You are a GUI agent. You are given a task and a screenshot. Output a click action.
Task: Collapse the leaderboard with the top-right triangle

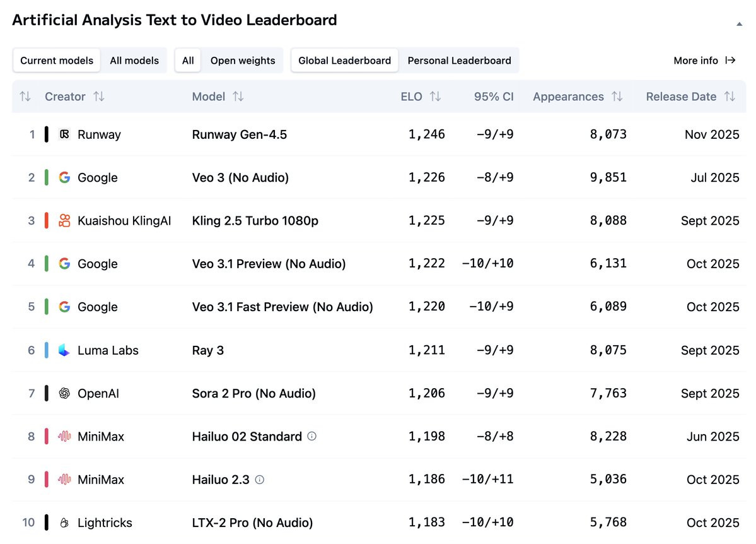point(739,23)
